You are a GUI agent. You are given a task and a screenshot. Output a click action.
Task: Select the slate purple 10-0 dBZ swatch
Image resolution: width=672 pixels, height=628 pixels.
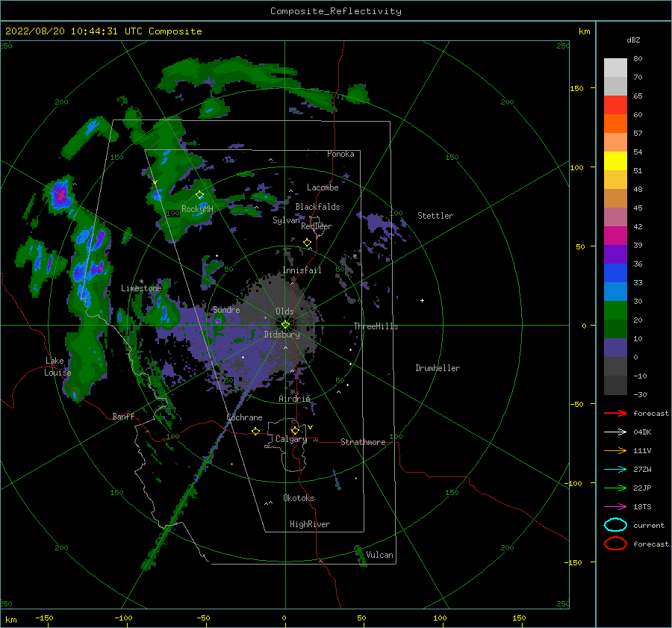tap(615, 348)
